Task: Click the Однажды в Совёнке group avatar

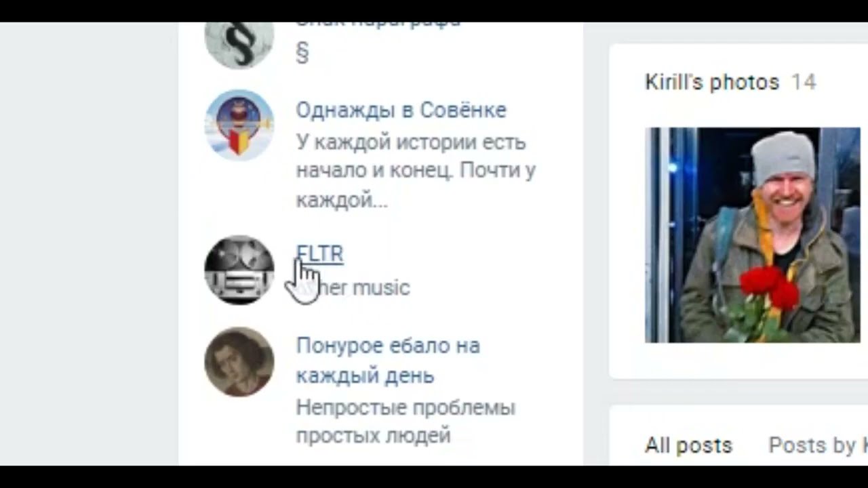Action: click(x=239, y=125)
